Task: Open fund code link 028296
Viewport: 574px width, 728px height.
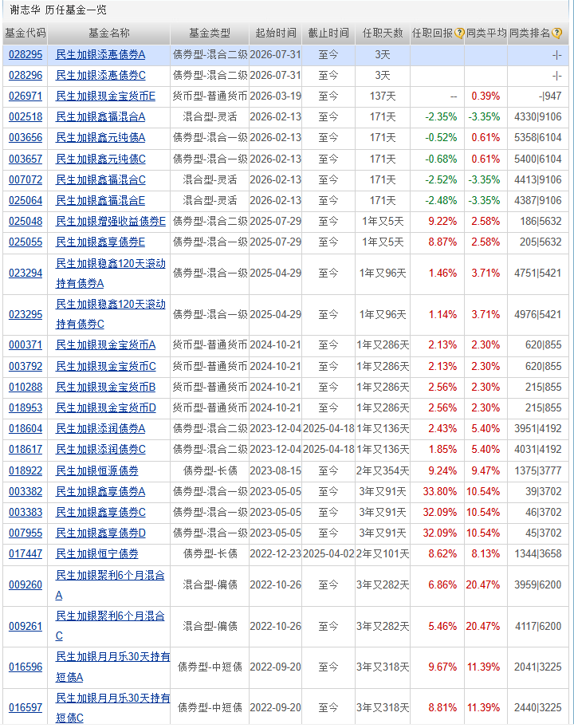Action: click(x=26, y=75)
